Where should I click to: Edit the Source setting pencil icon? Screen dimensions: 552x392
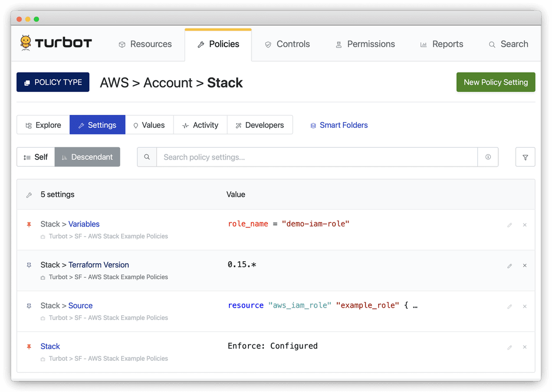(x=510, y=307)
